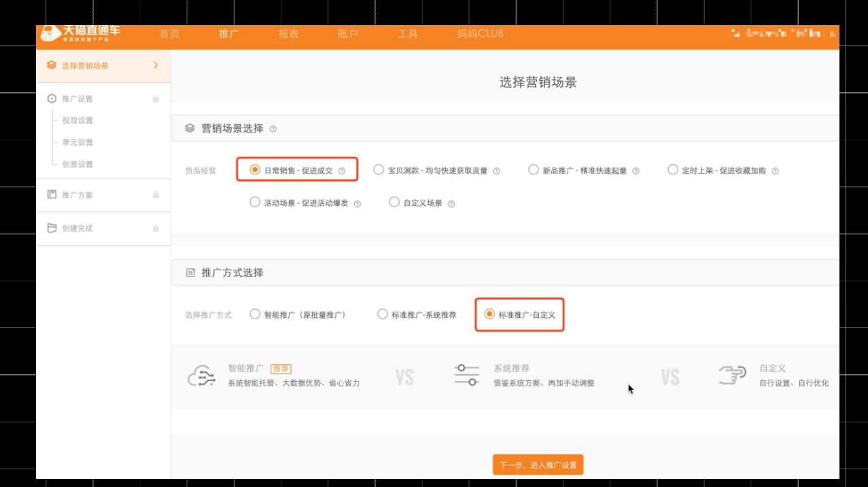Click the cloud icon for 智能推广
Screen dimensions: 868x487
(x=201, y=376)
